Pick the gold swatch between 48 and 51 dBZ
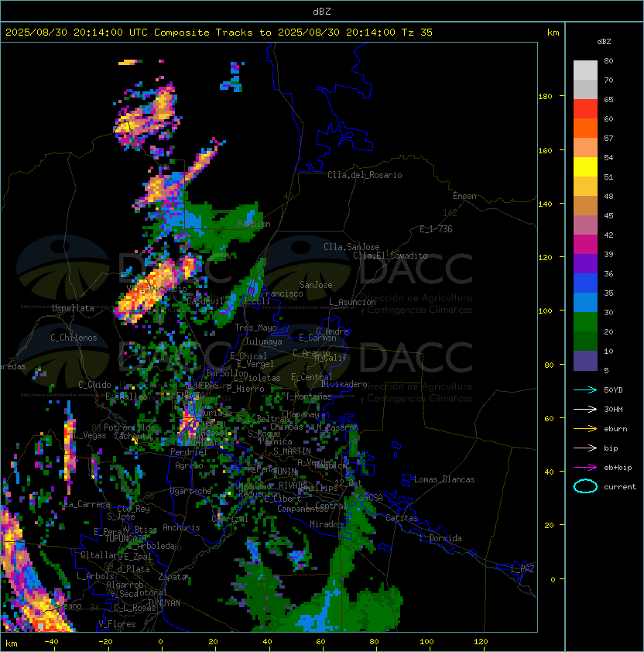Image resolution: width=644 pixels, height=652 pixels. pyautogui.click(x=585, y=187)
